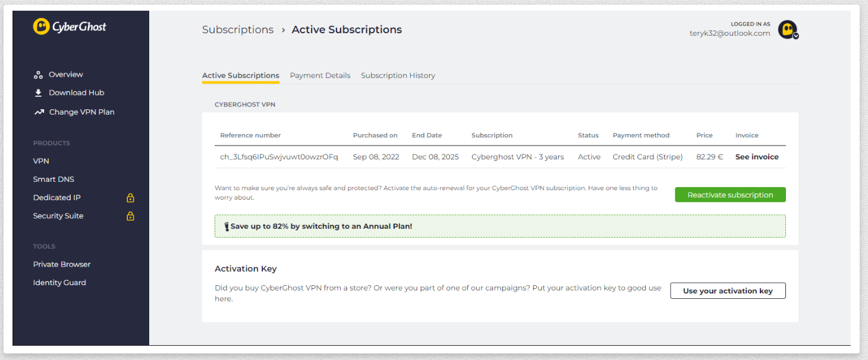Open Smart DNS product page
Image resolution: width=868 pixels, height=360 pixels.
click(54, 179)
